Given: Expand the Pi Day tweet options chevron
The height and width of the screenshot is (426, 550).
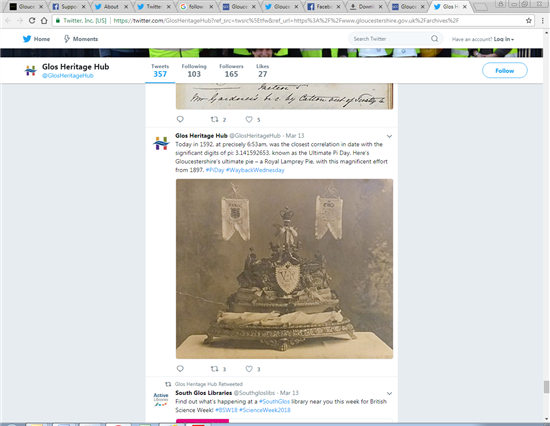Looking at the screenshot, I should pos(389,136).
